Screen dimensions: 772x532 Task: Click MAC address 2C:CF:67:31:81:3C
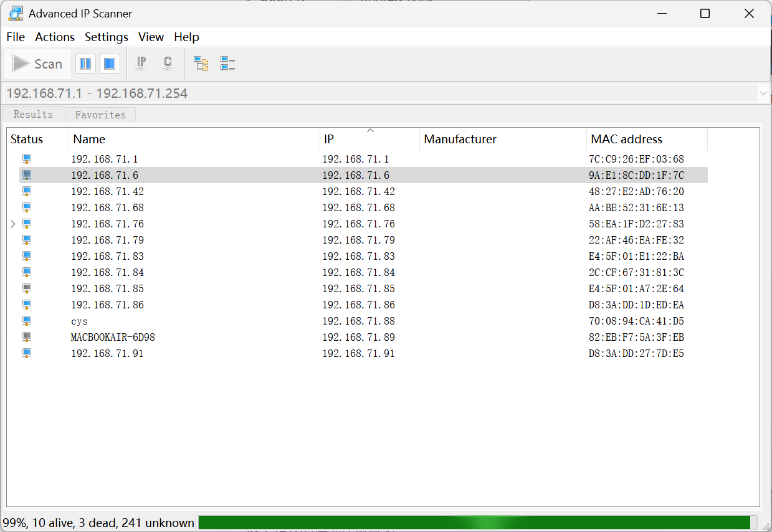pyautogui.click(x=636, y=272)
